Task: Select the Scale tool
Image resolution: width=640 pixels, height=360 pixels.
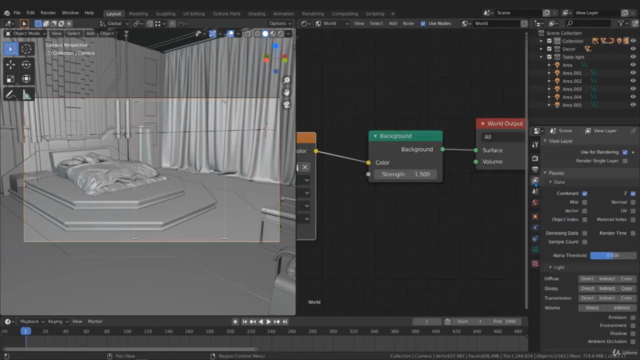Action: click(11, 79)
